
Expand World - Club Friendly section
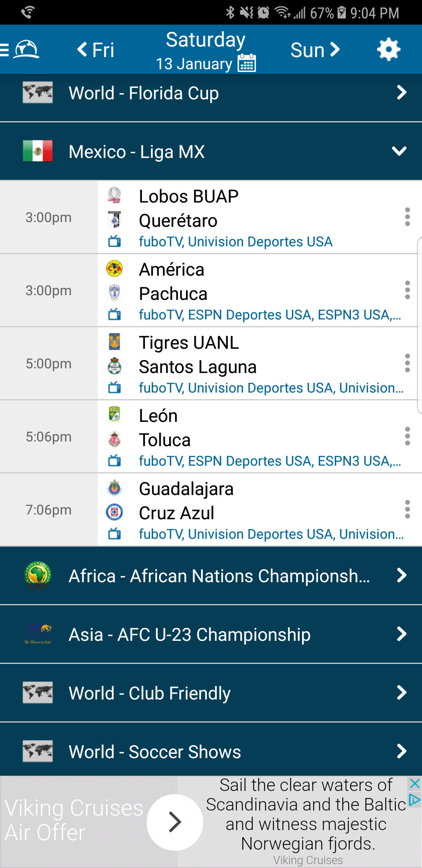211,693
